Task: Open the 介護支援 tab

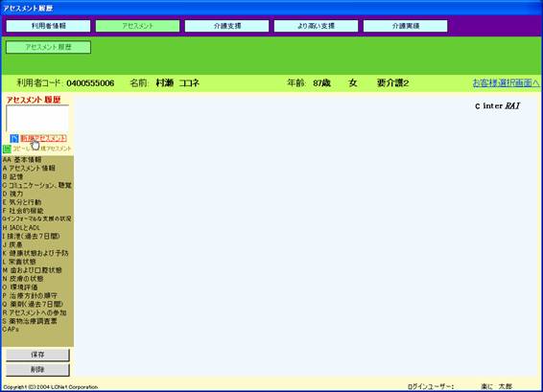Action: click(226, 26)
